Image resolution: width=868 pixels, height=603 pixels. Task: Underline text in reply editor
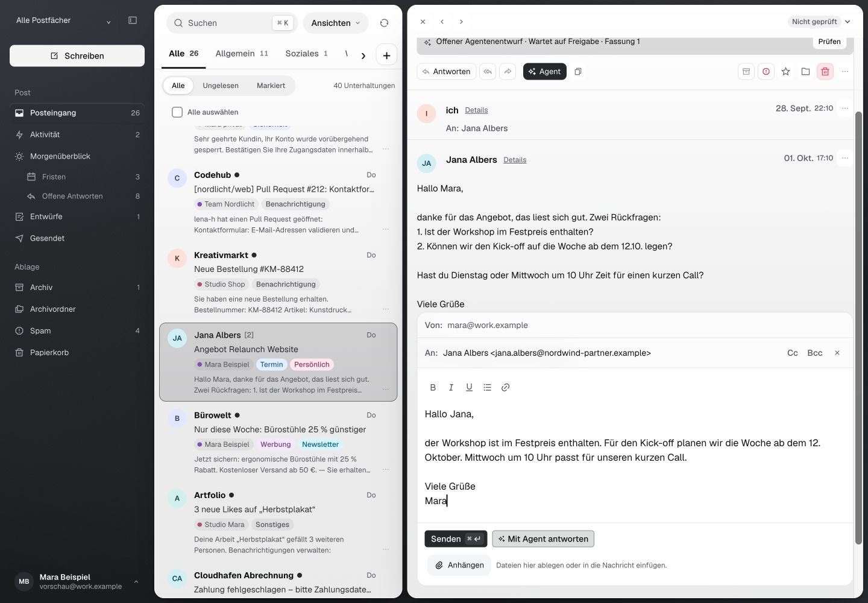[x=469, y=387]
